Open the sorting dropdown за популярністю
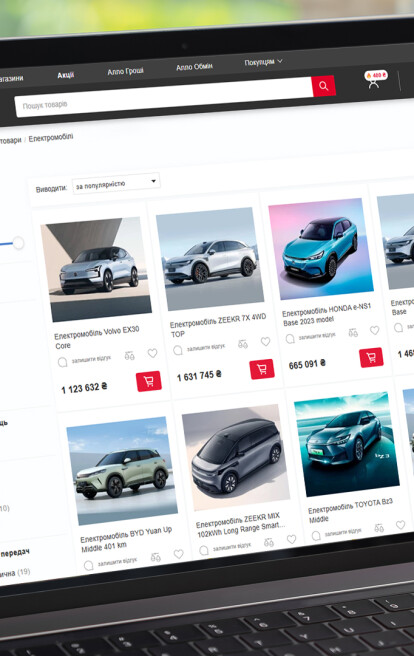The width and height of the screenshot is (414, 656). click(x=116, y=184)
